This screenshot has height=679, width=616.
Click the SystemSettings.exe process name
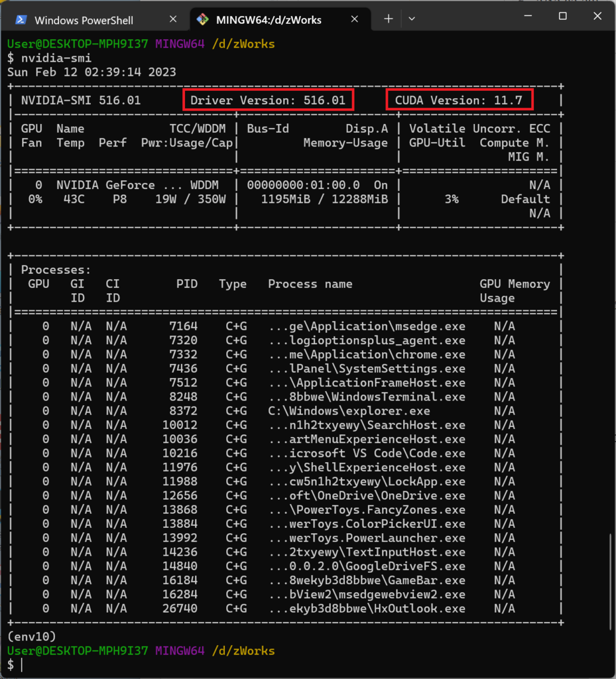click(367, 369)
